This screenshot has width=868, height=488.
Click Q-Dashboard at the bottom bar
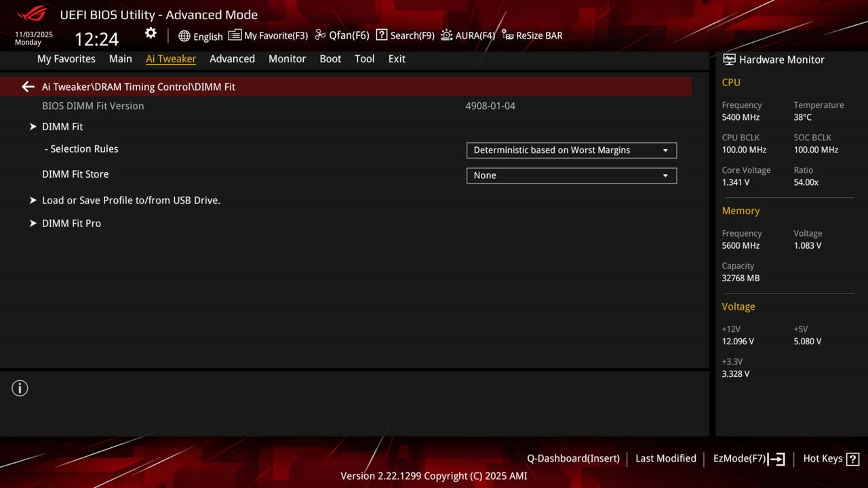click(573, 459)
